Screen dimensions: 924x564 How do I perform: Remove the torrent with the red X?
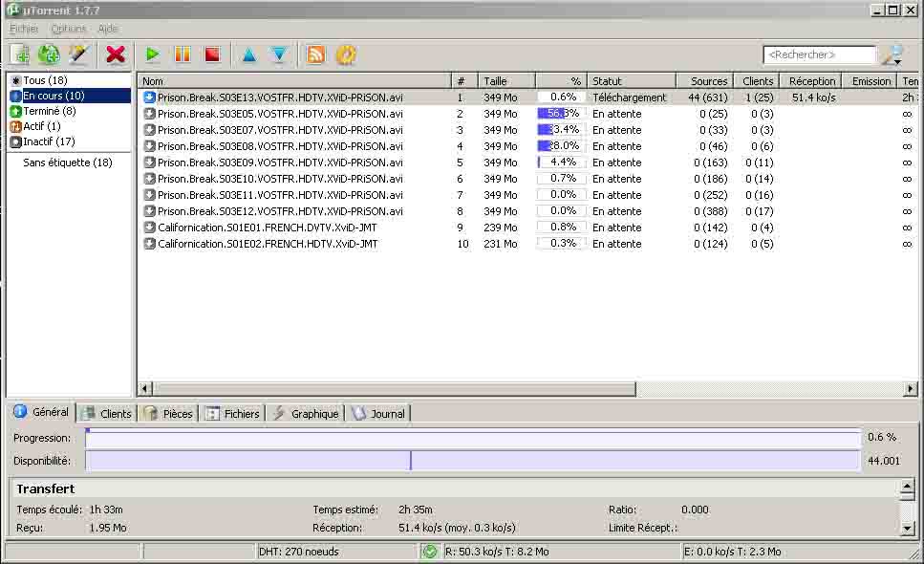[116, 54]
